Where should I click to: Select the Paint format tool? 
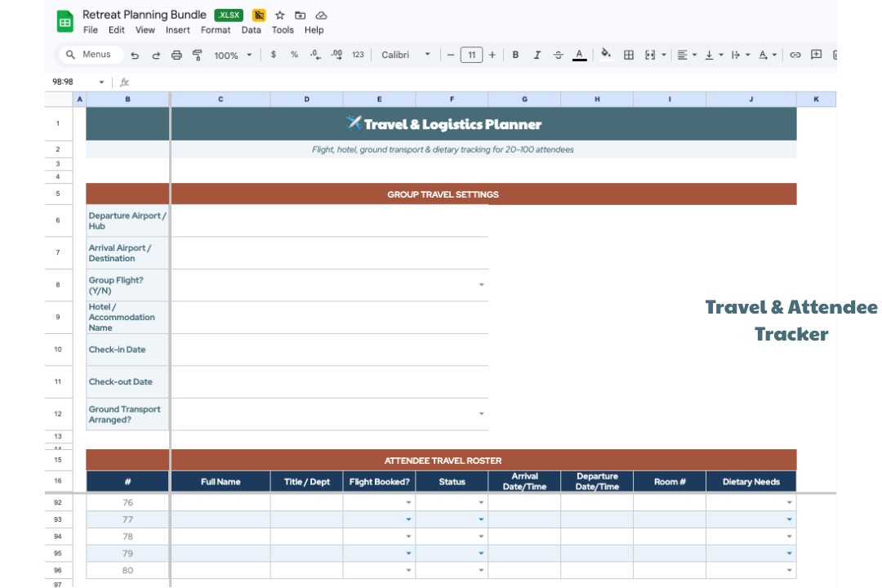[197, 55]
